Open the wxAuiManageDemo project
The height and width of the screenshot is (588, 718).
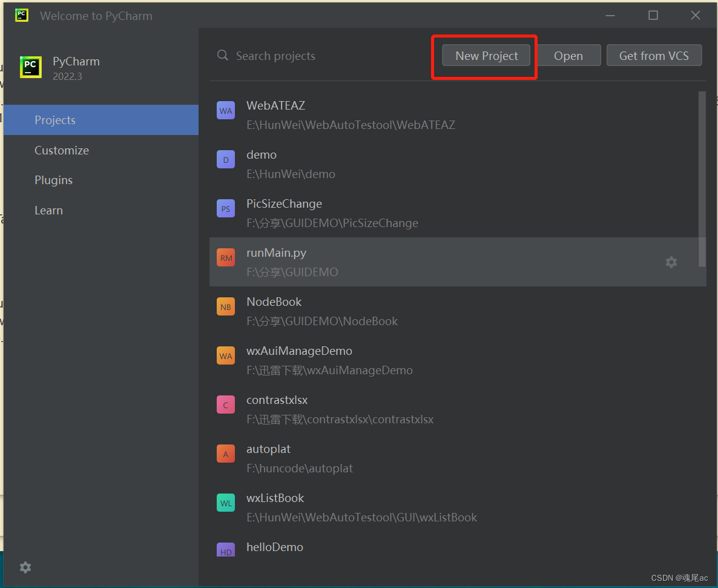tap(458, 360)
